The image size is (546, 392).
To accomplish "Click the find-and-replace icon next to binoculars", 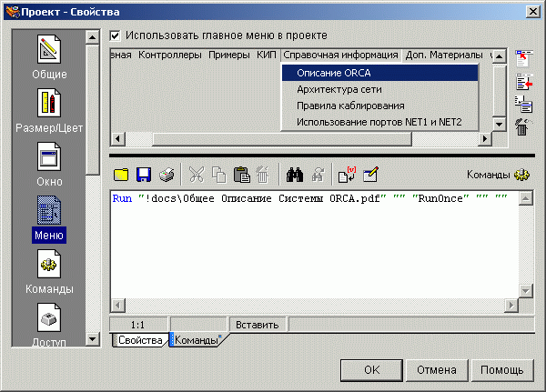I will tap(318, 175).
